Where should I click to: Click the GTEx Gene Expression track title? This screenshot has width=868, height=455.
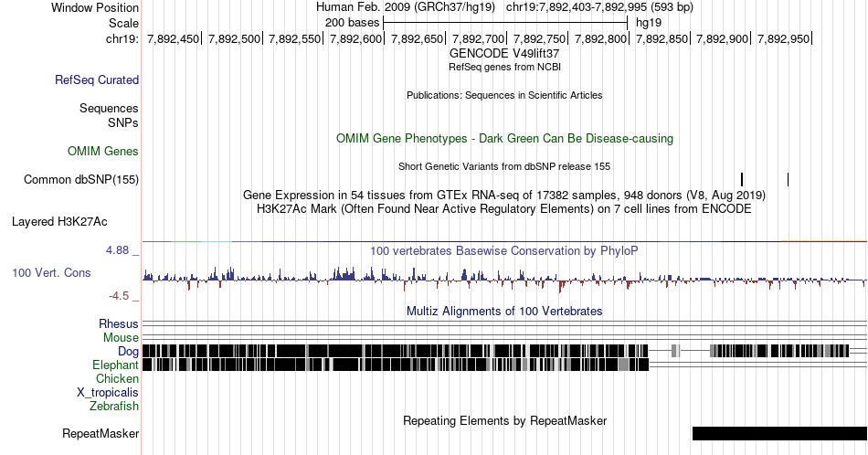click(x=504, y=195)
